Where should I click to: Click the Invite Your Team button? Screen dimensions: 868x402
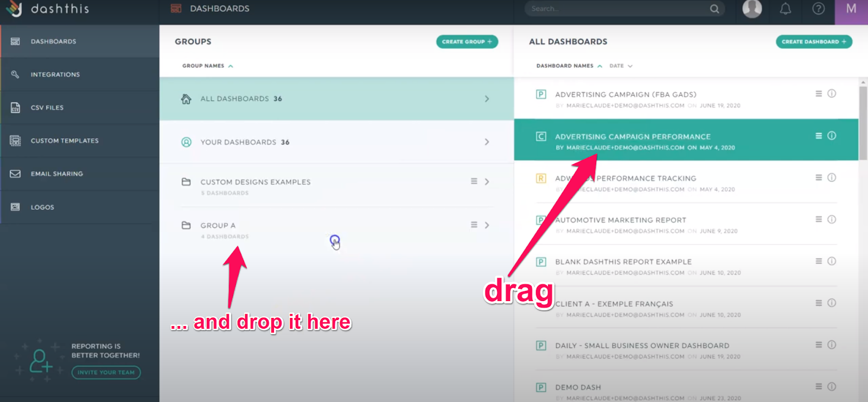coord(106,372)
